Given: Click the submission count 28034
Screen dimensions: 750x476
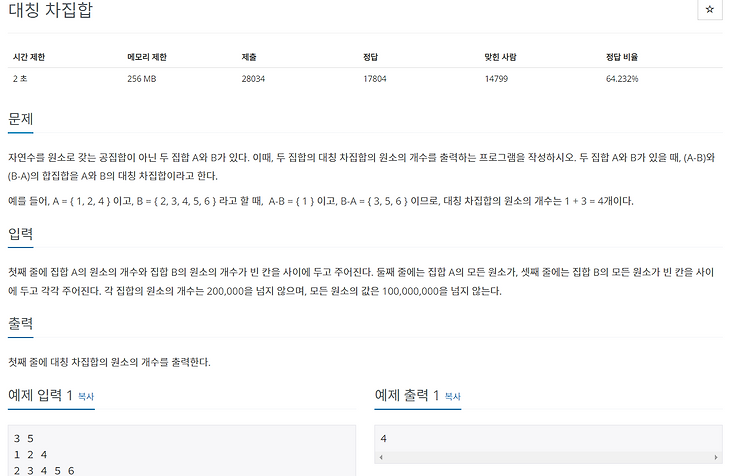Looking at the screenshot, I should (x=253, y=78).
